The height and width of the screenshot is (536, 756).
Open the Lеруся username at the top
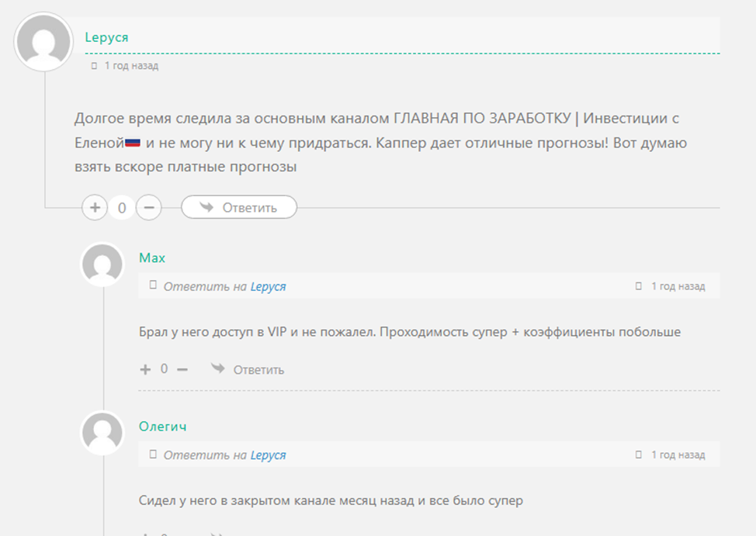[106, 37]
